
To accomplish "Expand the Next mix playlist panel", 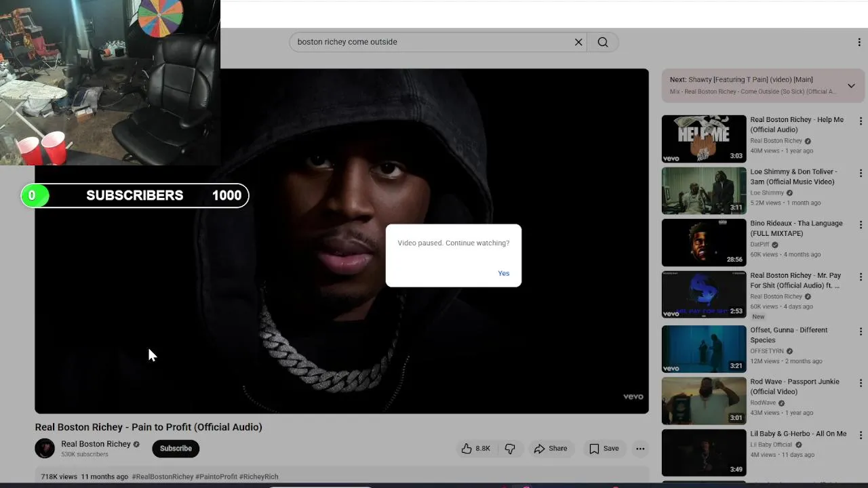I will coord(851,86).
